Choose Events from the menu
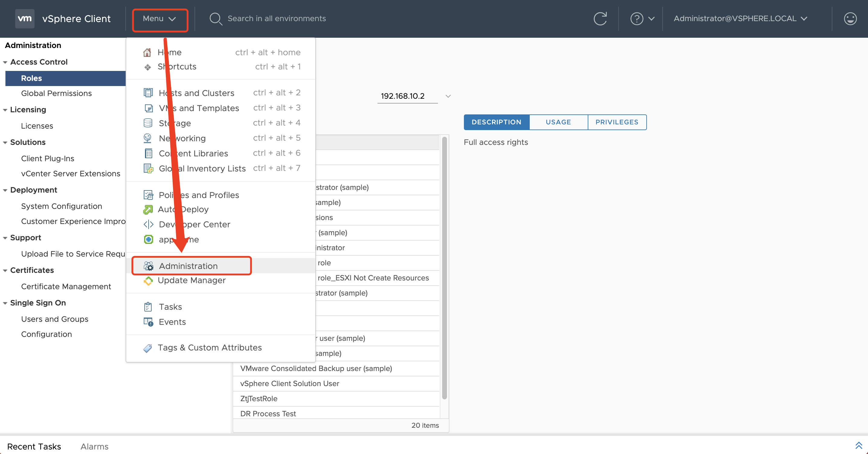Viewport: 868px width, 454px height. pos(221,322)
